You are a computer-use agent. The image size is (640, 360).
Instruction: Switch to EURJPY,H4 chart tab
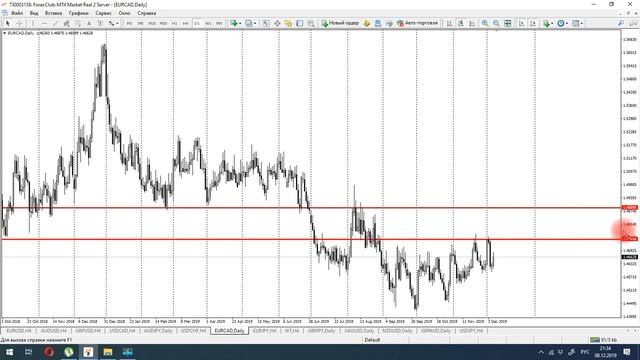[264, 331]
